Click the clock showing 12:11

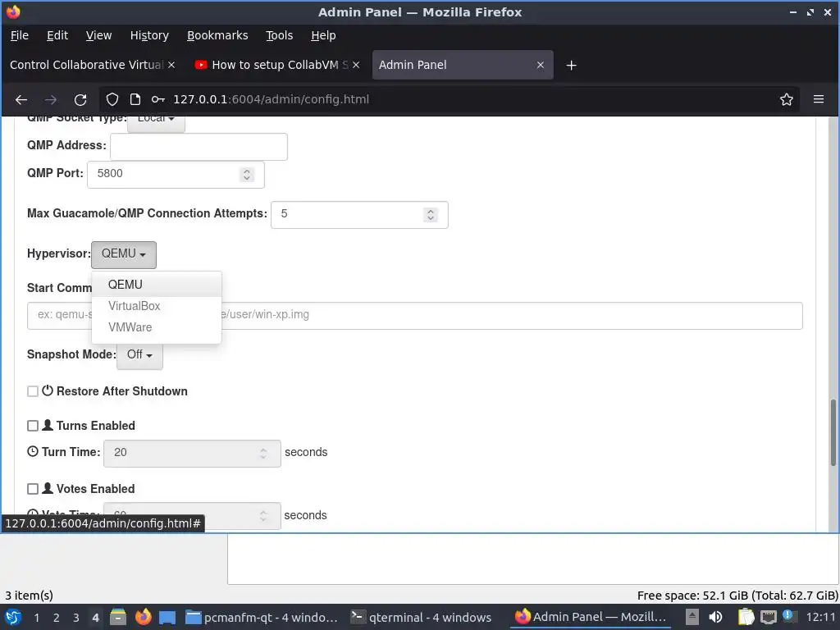tap(820, 618)
